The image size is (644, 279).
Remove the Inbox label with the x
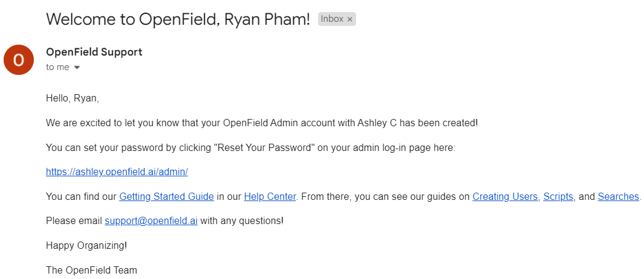point(350,19)
